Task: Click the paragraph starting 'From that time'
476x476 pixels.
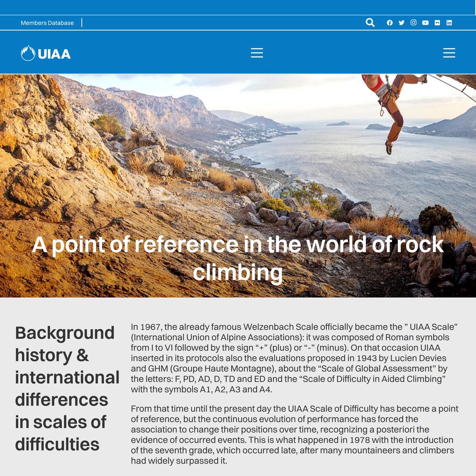Action: click(x=294, y=434)
